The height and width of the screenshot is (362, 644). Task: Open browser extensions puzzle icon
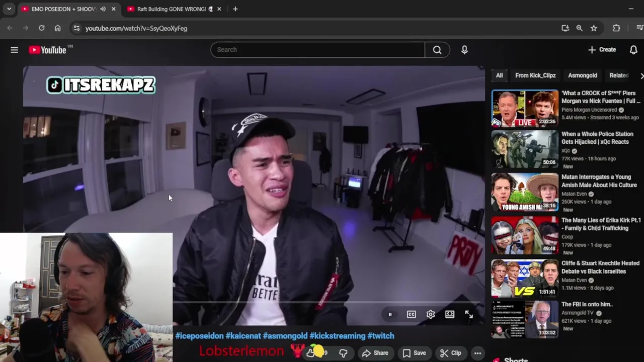tap(616, 28)
